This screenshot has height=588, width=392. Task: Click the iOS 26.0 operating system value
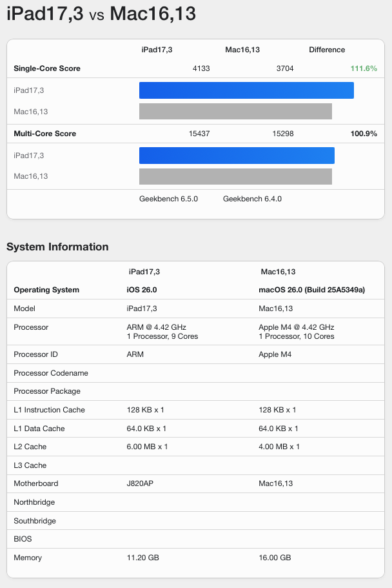[x=142, y=290]
